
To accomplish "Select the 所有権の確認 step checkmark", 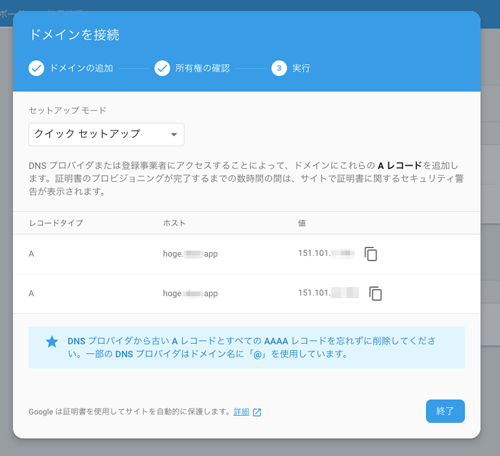I will (162, 68).
